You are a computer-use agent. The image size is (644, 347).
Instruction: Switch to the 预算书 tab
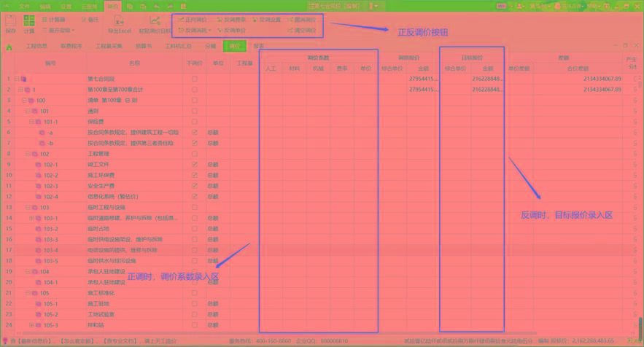pyautogui.click(x=144, y=46)
